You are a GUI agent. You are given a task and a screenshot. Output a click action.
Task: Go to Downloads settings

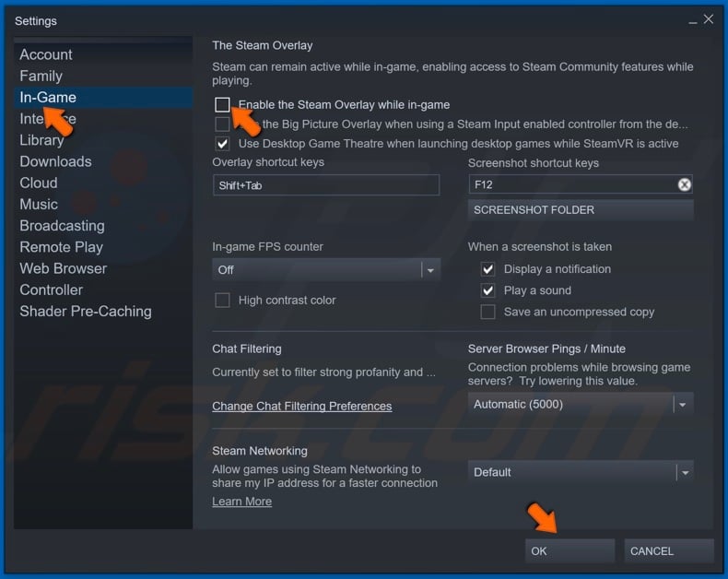click(x=103, y=161)
